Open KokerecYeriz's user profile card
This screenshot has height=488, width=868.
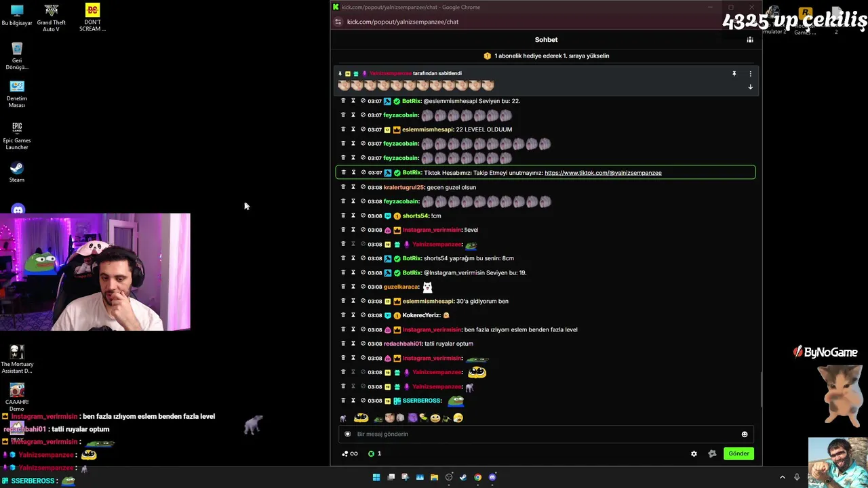pyautogui.click(x=421, y=315)
